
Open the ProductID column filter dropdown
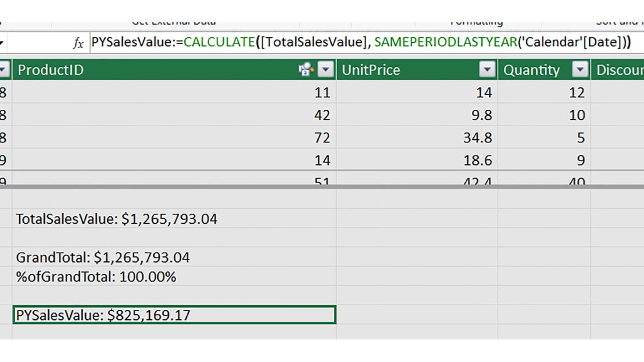[x=325, y=70]
